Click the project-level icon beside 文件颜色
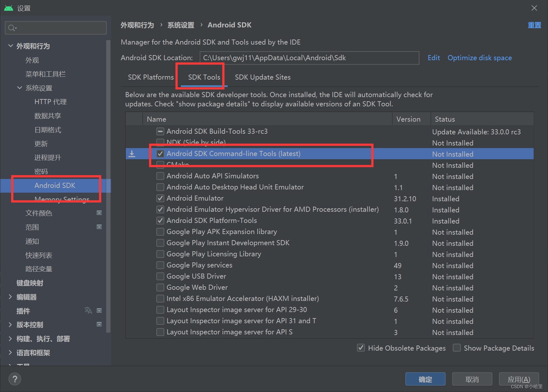548x392 pixels. coord(99,213)
